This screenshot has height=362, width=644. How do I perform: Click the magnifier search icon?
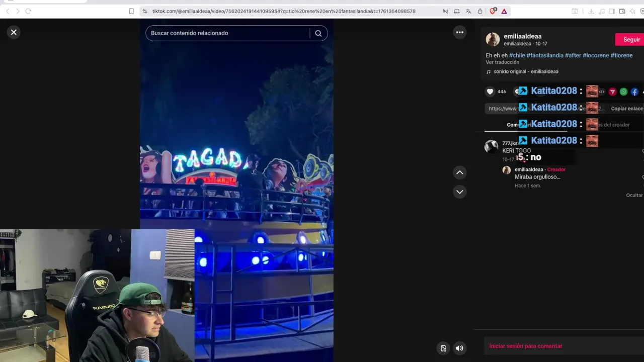pyautogui.click(x=318, y=33)
